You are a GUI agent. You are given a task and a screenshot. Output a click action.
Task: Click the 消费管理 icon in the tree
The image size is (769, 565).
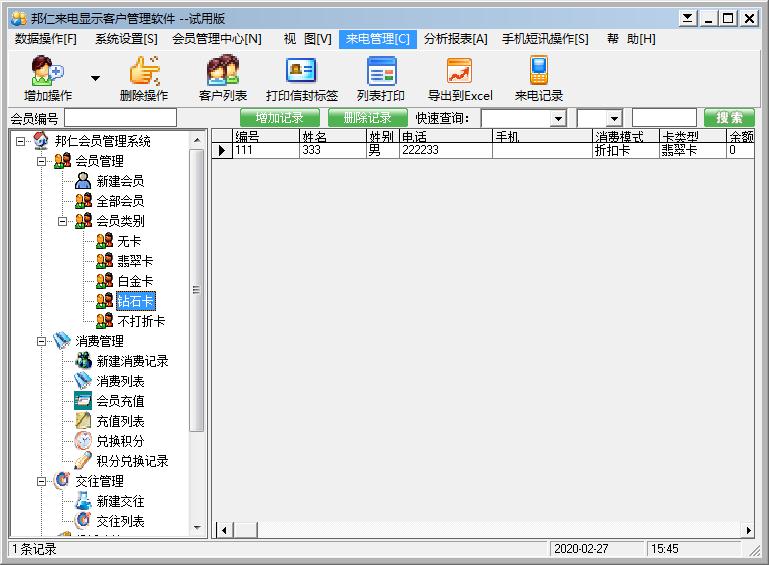click(62, 341)
